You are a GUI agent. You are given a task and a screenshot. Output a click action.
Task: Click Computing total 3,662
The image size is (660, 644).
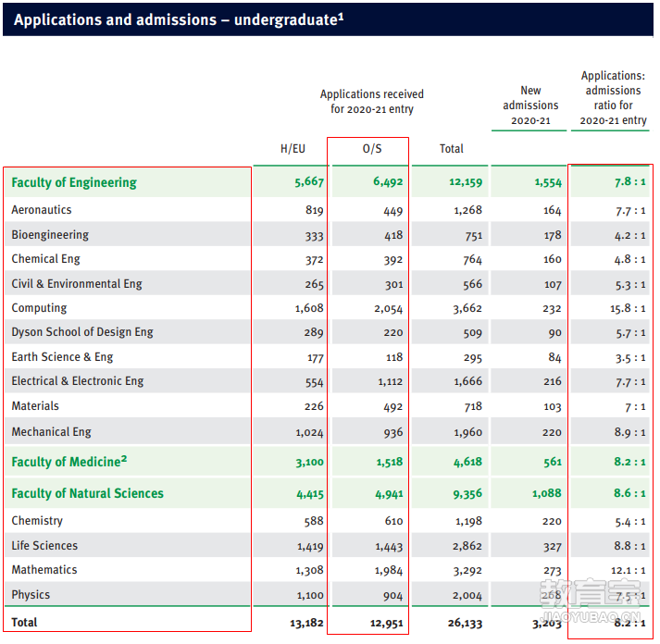pos(467,309)
